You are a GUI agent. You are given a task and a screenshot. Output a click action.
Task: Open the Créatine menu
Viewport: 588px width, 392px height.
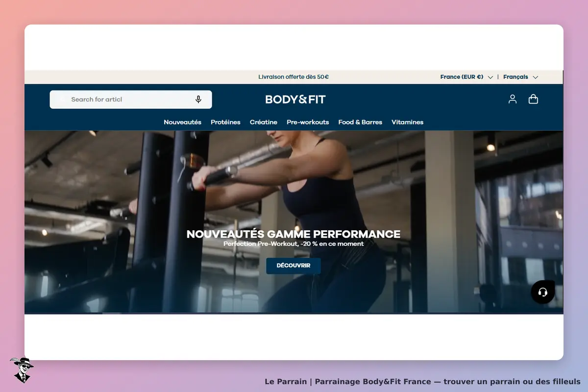pos(264,122)
